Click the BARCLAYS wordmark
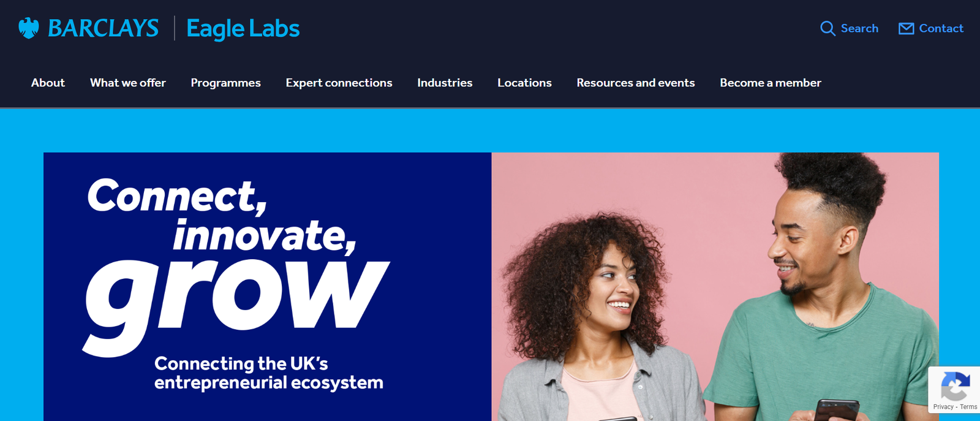 pyautogui.click(x=103, y=28)
